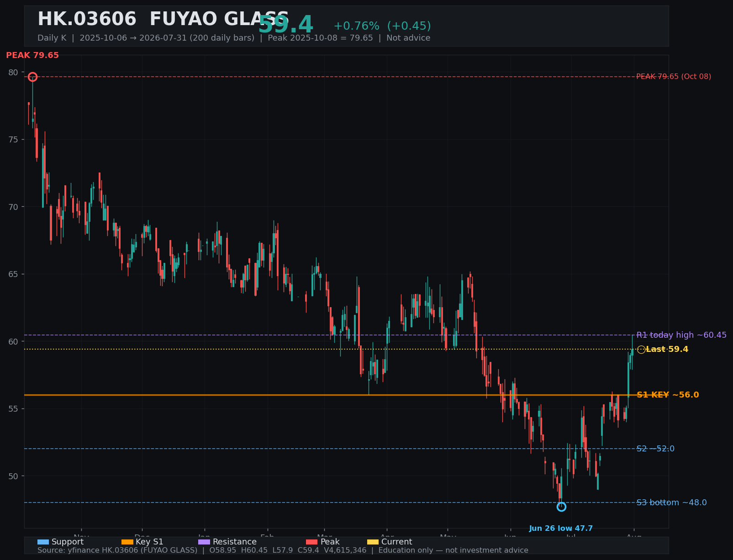Click the blue Jun 26 low circle marker

561,507
